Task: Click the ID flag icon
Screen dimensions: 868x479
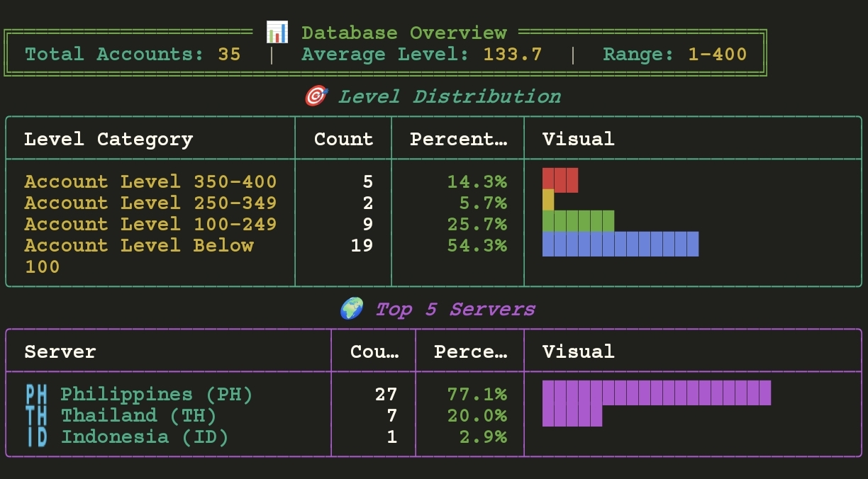Action: point(36,436)
